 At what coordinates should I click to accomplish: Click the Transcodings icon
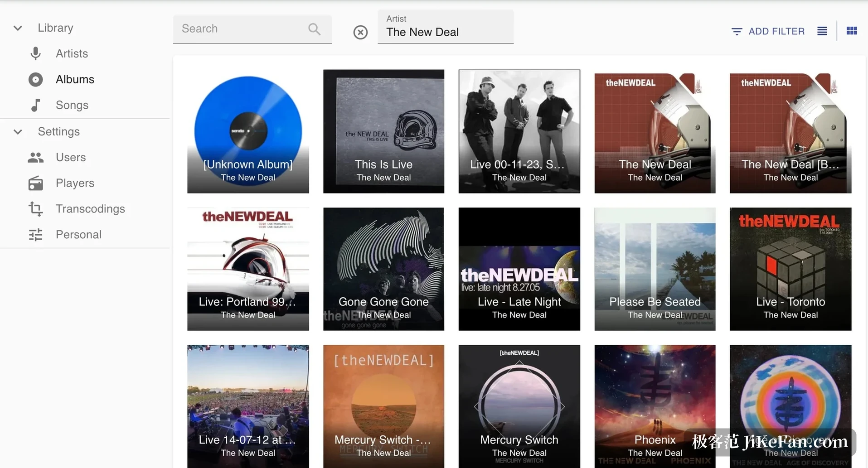coord(35,209)
